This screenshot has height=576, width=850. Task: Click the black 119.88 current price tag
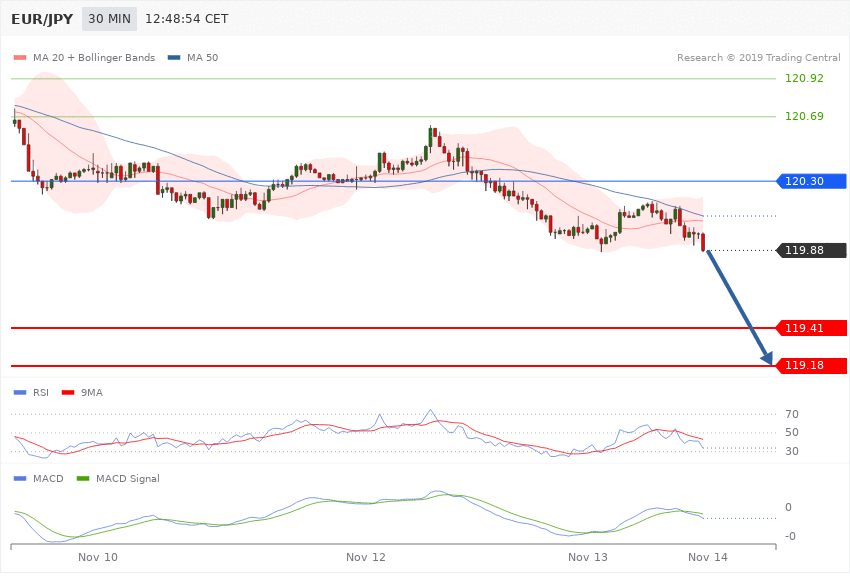812,250
